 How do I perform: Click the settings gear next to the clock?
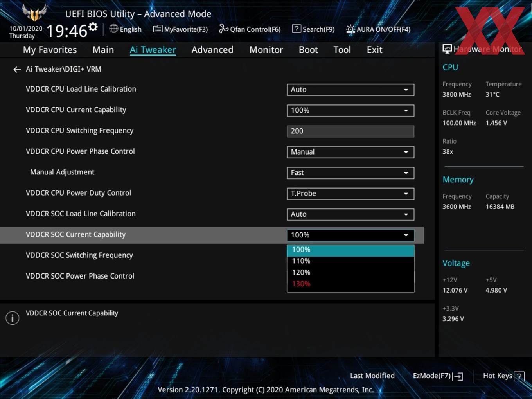(93, 27)
